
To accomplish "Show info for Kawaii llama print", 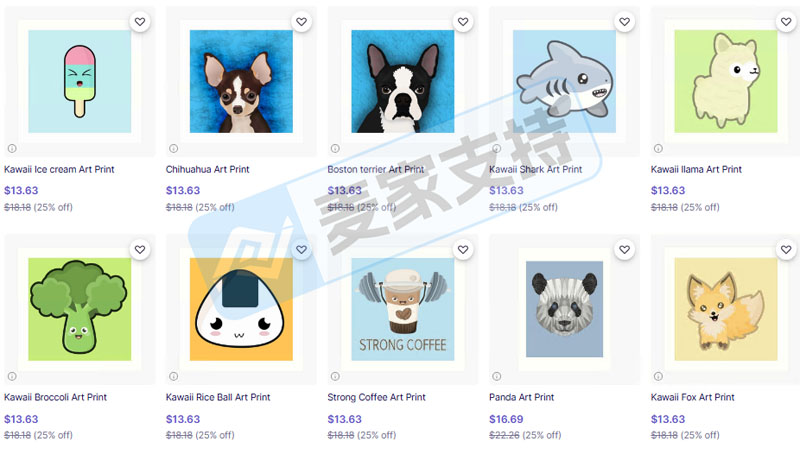I will pos(658,148).
